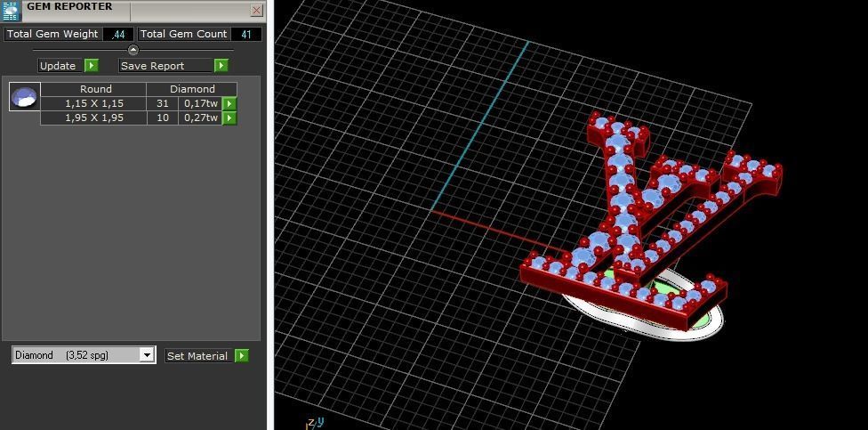The image size is (868, 430).
Task: Click the count cell showing 10
Action: pyautogui.click(x=162, y=118)
